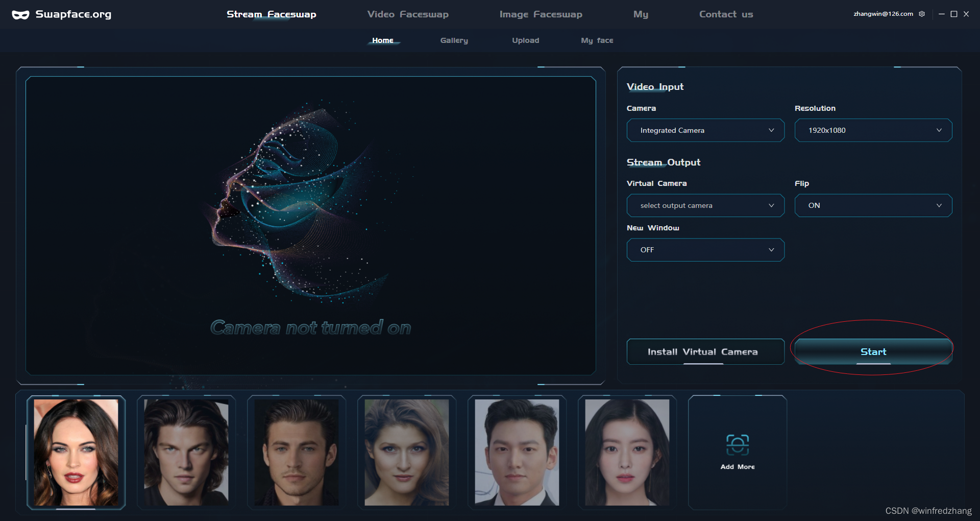Switch to Video Faceswap tab
This screenshot has height=521, width=980.
tap(408, 14)
